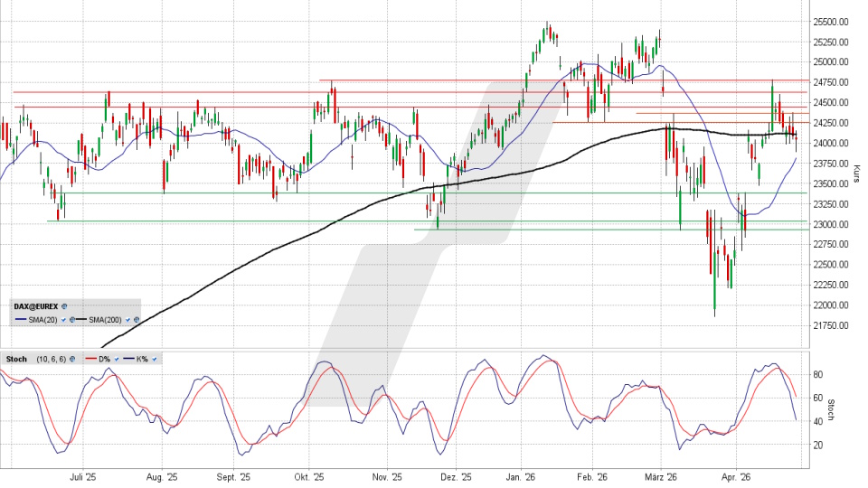Viewport: 868px width, 488px height.
Task: Disable the D% line checkbox
Action: (x=117, y=359)
